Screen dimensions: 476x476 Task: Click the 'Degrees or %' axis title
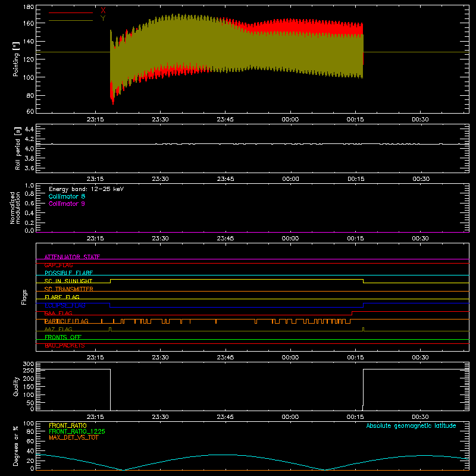click(16, 446)
